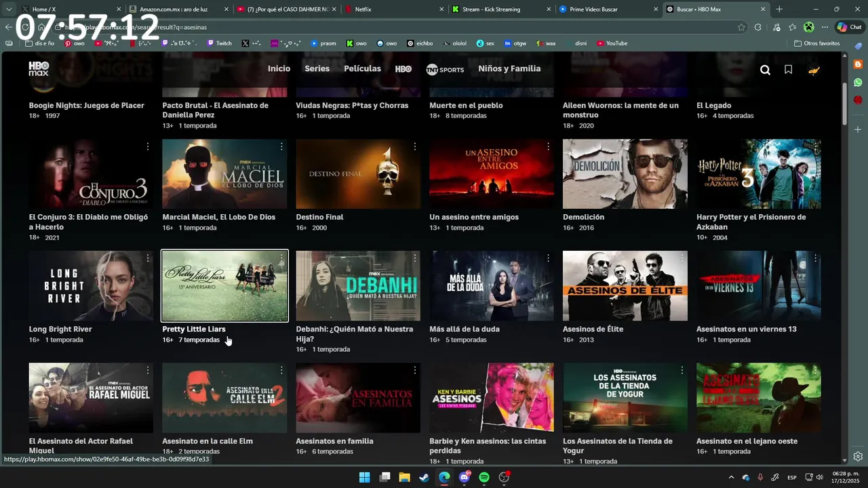Open the HBO hub in navigation

click(403, 69)
